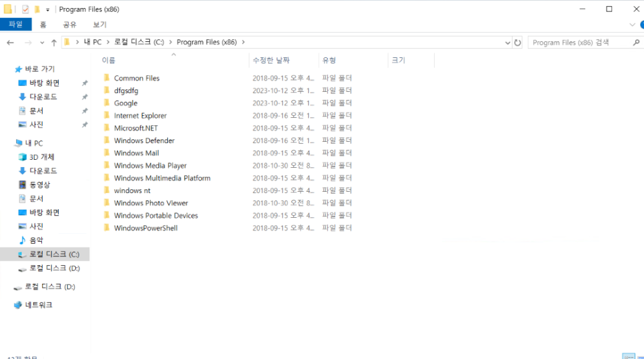Open the 파일 menu tab

(x=15, y=25)
